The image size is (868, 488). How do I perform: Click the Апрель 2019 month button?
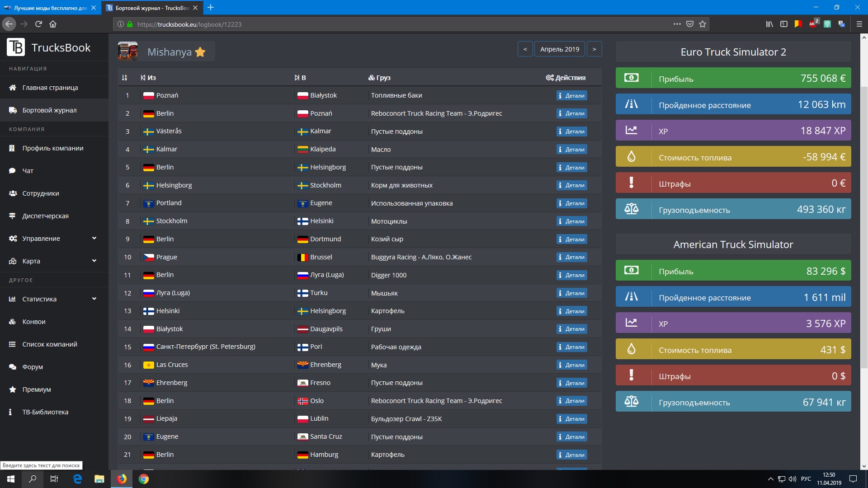pyautogui.click(x=560, y=49)
